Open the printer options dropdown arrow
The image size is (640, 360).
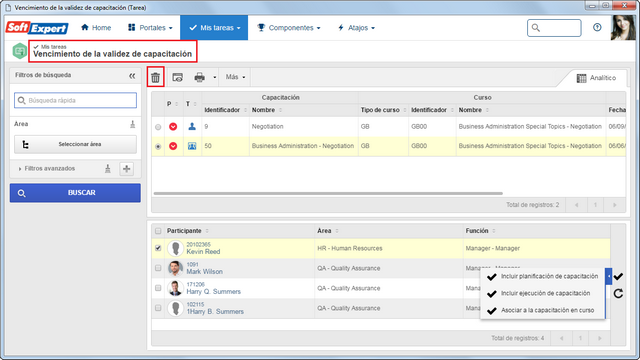pyautogui.click(x=215, y=77)
